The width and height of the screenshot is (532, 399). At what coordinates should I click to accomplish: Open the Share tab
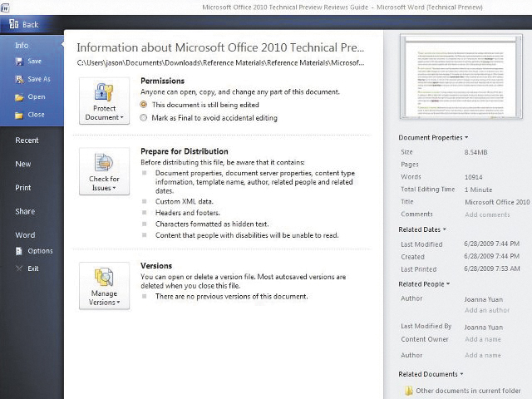(x=25, y=211)
